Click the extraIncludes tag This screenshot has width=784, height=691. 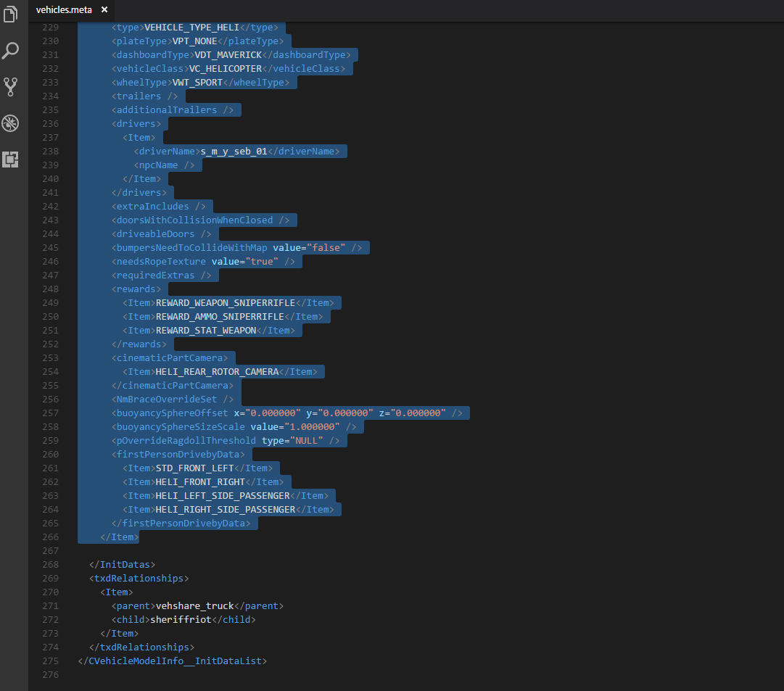pos(159,207)
